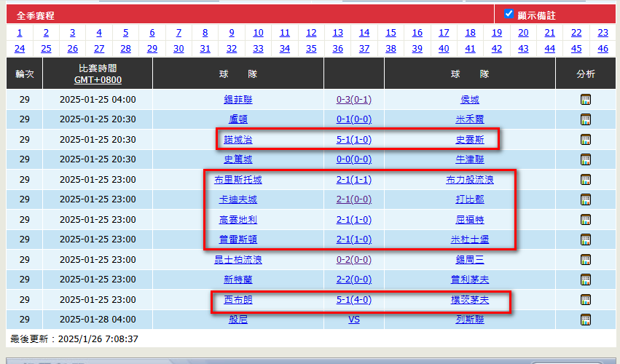The image size is (620, 364).
Task: Open analysis icon for 布里斯托城 match
Action: point(585,179)
